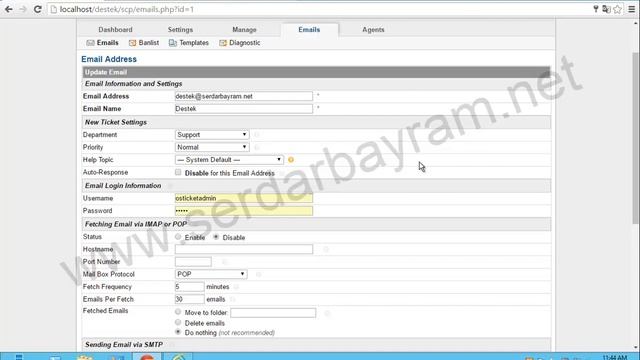Switch to the Dashboard tab
This screenshot has height=360, width=640.
[115, 29]
